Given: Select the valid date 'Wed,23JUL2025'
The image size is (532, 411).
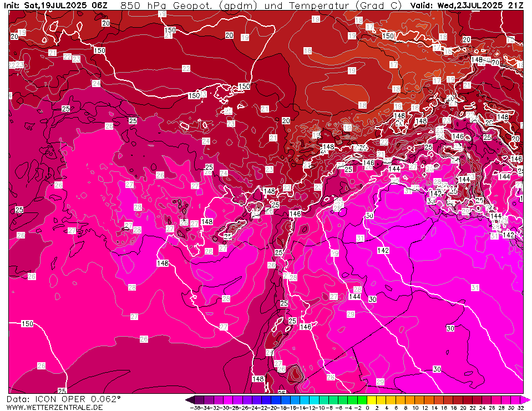Looking at the screenshot, I should (x=470, y=6).
